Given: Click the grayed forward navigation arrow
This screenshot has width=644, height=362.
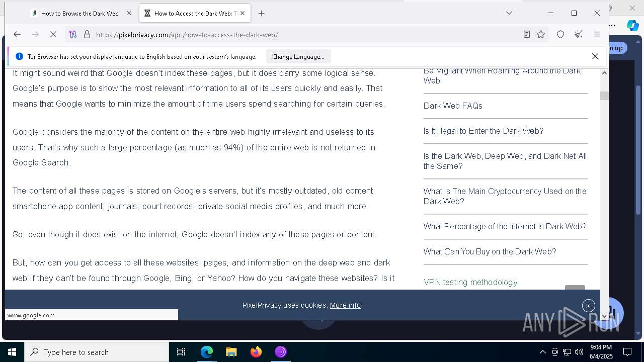Looking at the screenshot, I should (35, 34).
